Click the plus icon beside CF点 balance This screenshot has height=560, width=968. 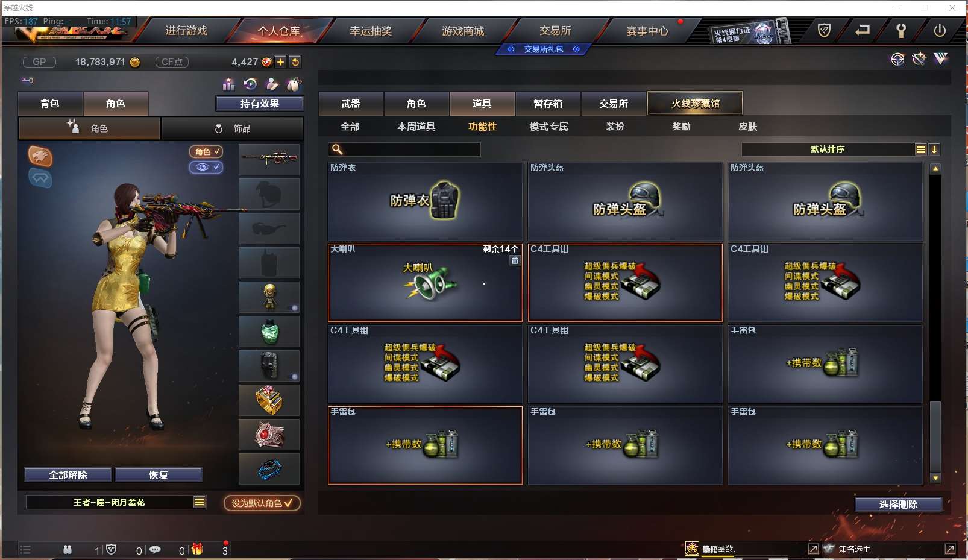click(x=281, y=62)
